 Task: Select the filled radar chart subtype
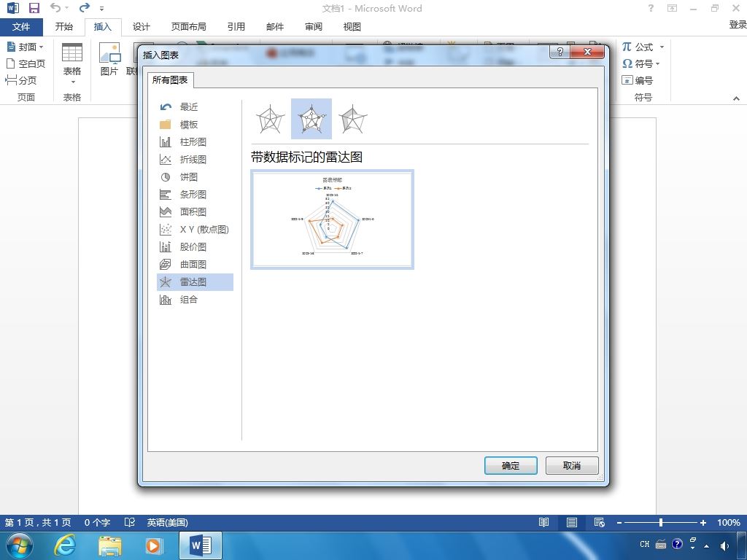pyautogui.click(x=352, y=119)
